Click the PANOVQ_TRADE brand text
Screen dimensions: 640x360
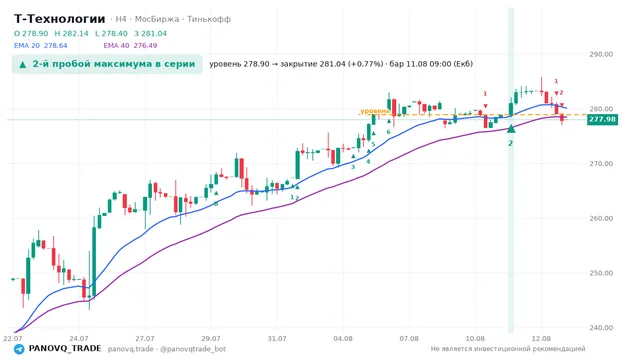coord(65,349)
